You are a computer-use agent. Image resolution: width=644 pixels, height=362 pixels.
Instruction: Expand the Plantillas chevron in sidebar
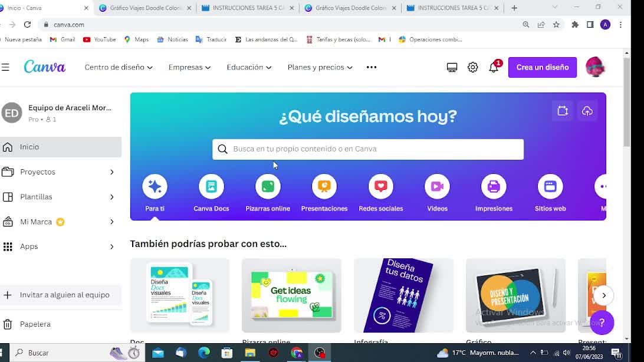111,197
